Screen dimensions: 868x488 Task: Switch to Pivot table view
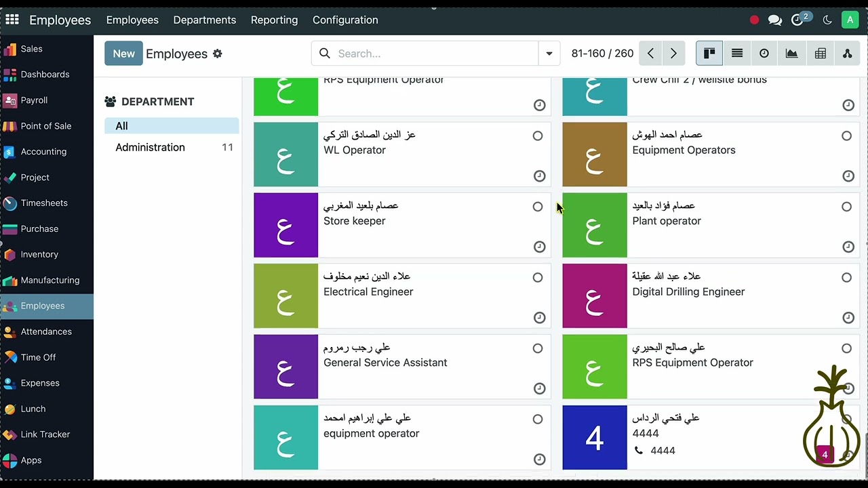tap(820, 54)
